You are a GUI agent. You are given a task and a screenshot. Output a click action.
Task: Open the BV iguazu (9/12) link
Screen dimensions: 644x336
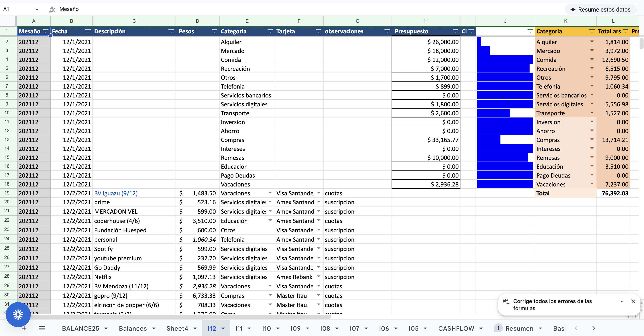pos(116,193)
